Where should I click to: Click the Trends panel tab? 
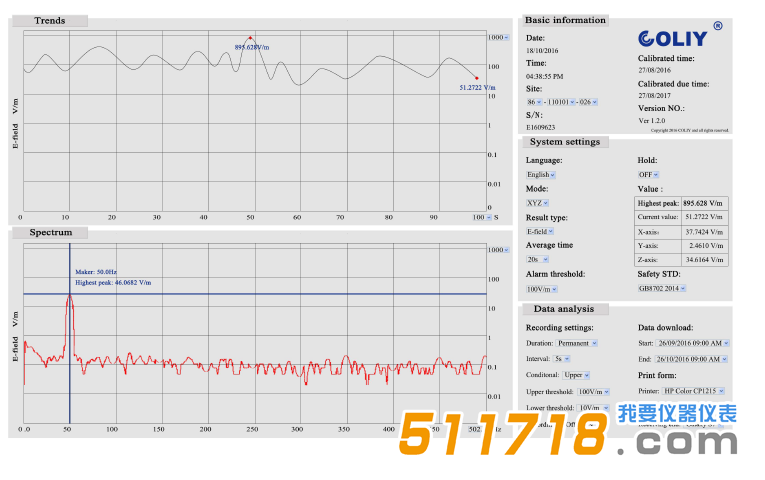point(50,21)
